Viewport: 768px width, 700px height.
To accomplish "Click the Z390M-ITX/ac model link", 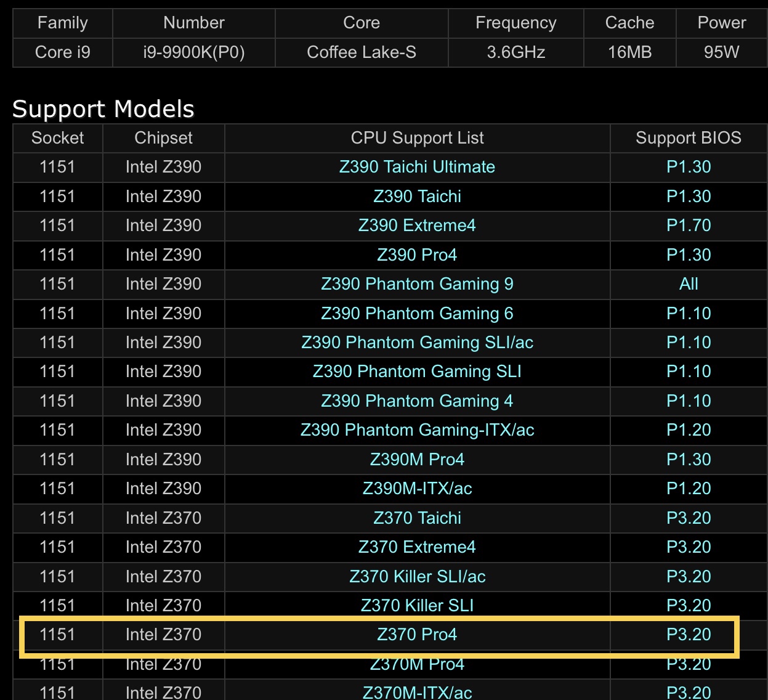I will click(417, 489).
